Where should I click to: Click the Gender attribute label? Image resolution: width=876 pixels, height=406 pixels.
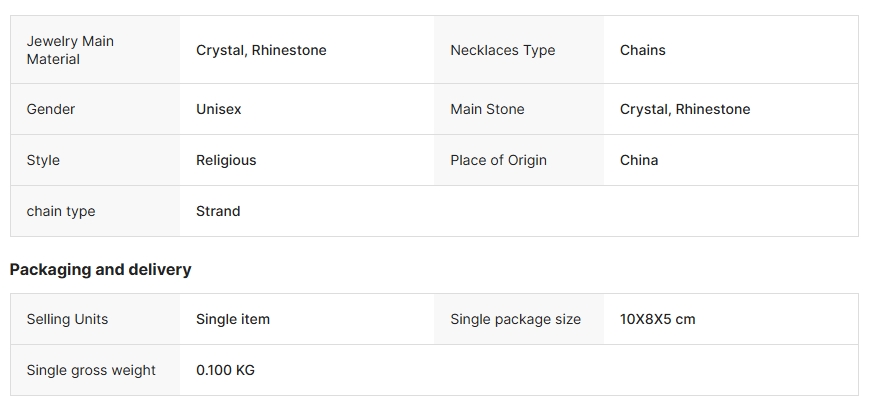[51, 109]
